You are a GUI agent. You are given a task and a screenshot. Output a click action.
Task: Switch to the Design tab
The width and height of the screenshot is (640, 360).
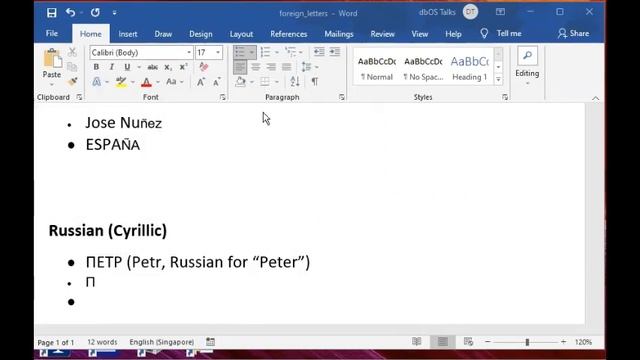(200, 34)
